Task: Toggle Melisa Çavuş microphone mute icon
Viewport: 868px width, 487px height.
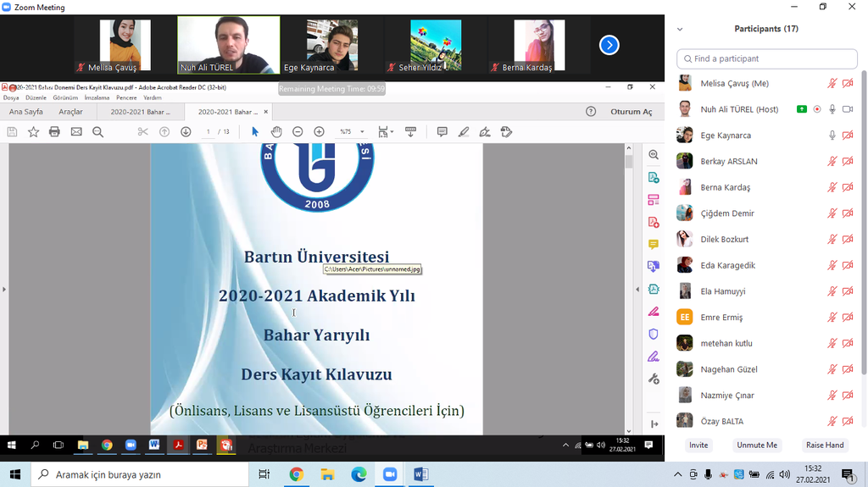Action: (832, 83)
